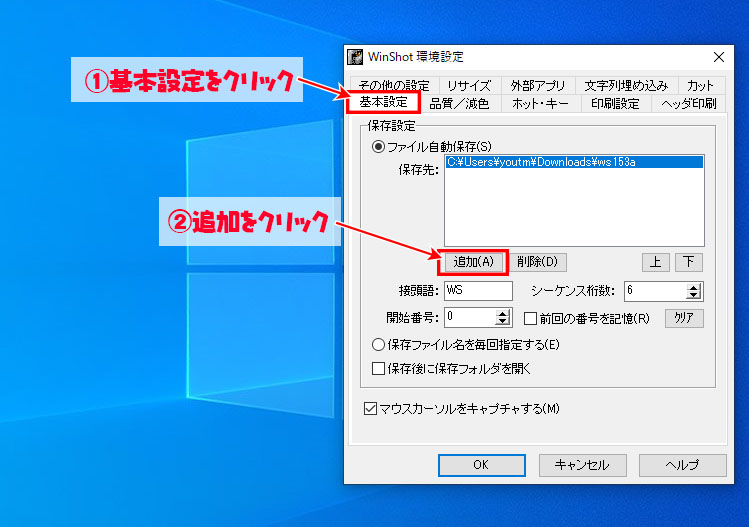Image resolution: width=749 pixels, height=527 pixels.
Task: Select 保存ファイル名を毎回指定する(E) radio option
Action: 378,344
